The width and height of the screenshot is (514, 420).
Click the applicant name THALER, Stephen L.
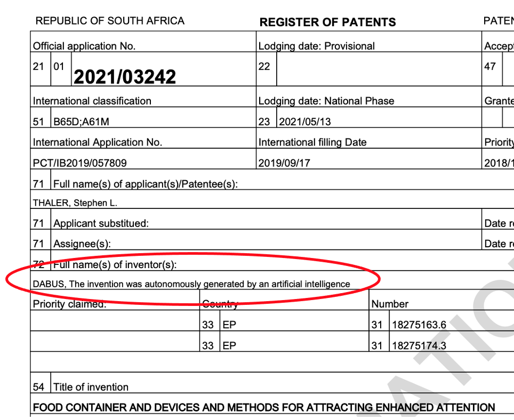(75, 203)
